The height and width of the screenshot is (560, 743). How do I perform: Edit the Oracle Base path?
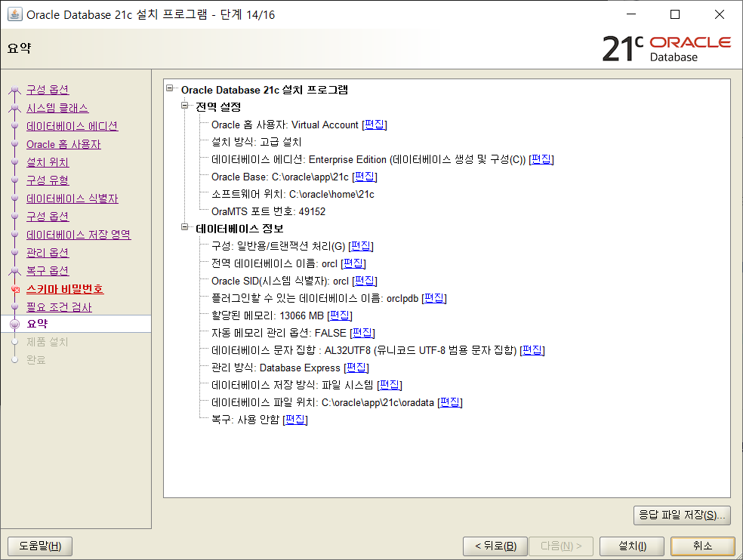click(x=365, y=177)
